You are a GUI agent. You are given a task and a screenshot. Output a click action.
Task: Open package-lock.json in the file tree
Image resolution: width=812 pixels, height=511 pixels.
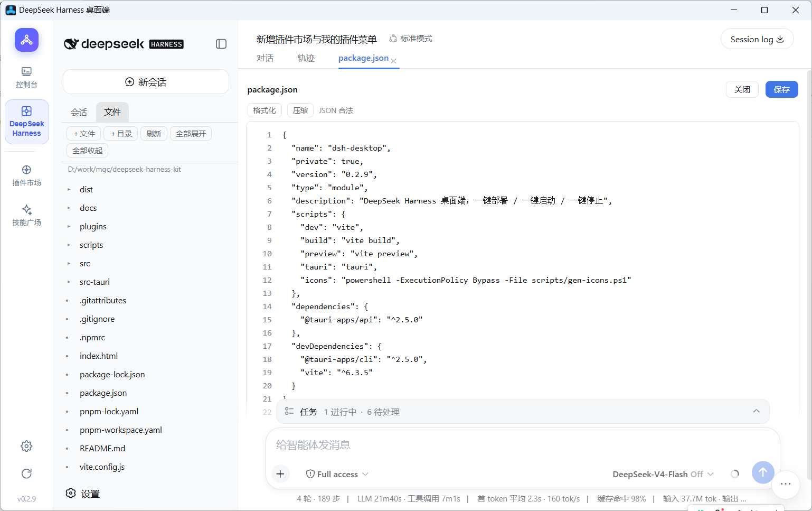coord(112,374)
